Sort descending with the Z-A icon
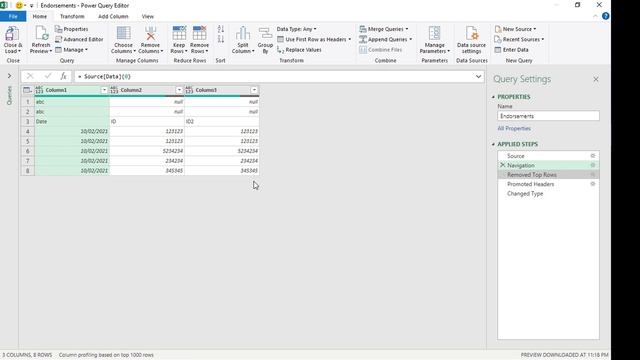Screen dimensions: 640x360 point(221,40)
